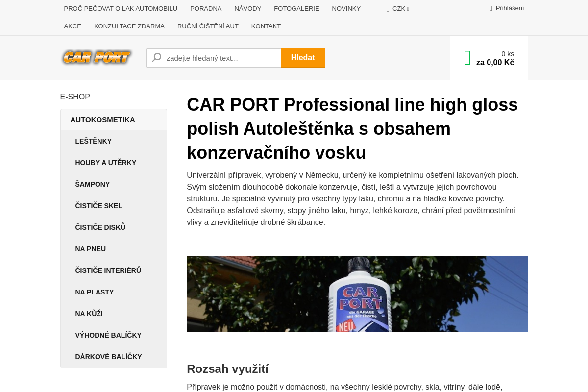The height and width of the screenshot is (392, 588).
Task: Click the globe icon next to CZK
Action: coord(388,9)
